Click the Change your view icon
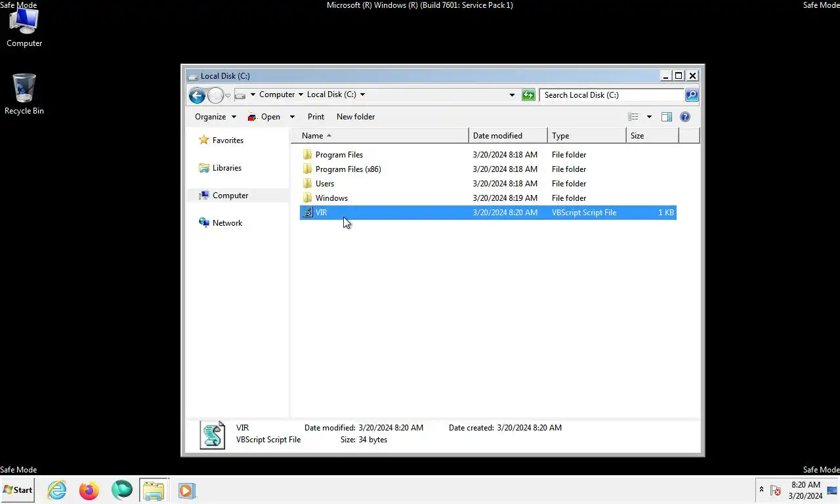840x504 pixels. tap(633, 117)
